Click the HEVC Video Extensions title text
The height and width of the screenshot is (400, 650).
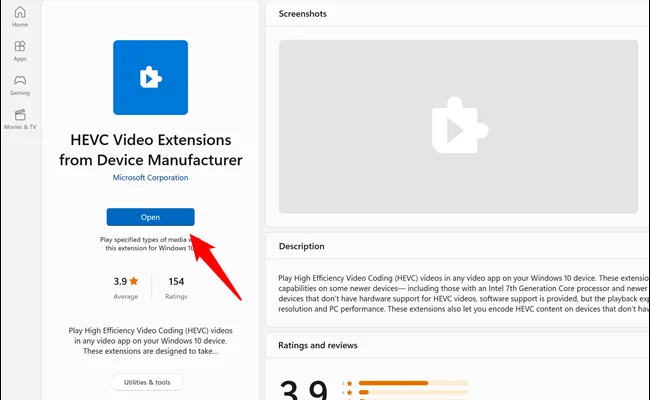point(150,150)
